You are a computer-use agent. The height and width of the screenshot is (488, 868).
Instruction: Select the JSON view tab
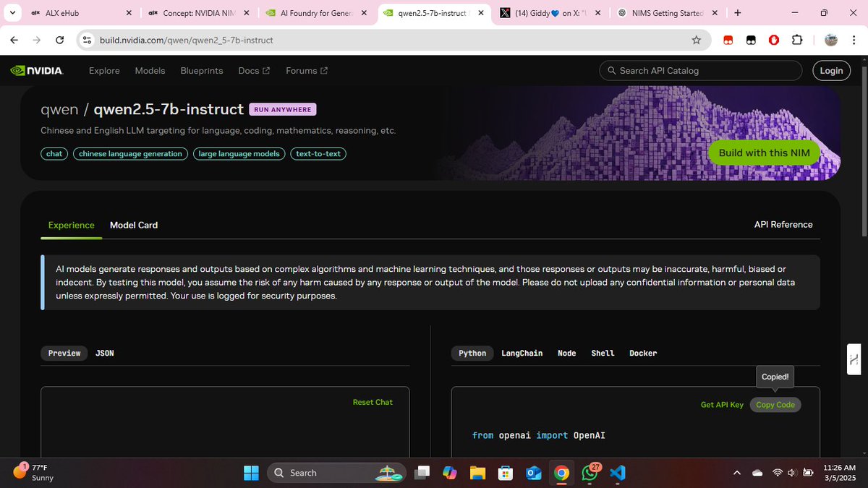105,353
